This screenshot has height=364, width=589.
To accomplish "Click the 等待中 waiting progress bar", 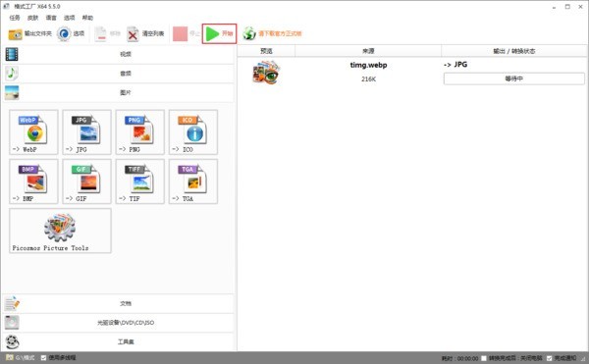I will (513, 78).
